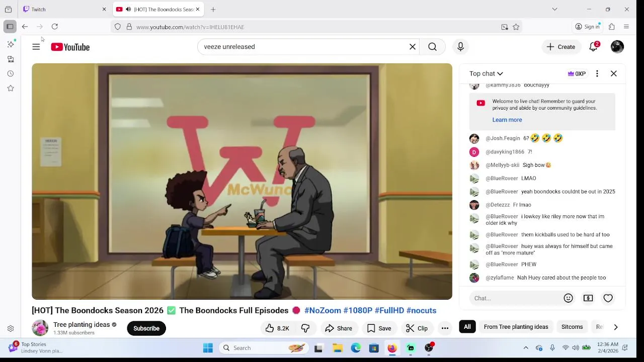Open a new browser tab

(x=213, y=9)
